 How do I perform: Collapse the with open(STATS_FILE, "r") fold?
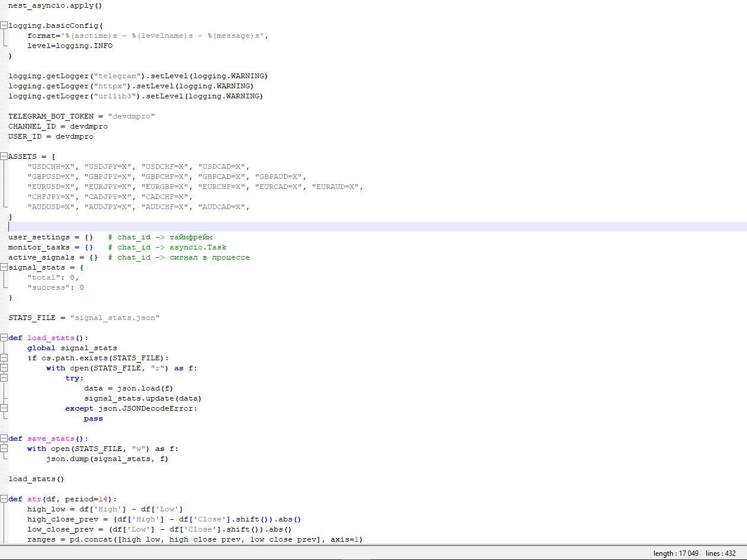[4, 368]
